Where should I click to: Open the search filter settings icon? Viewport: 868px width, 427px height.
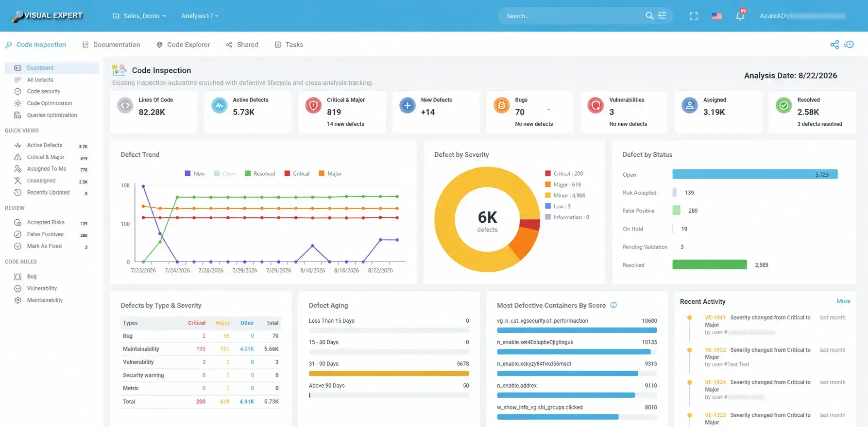click(662, 16)
